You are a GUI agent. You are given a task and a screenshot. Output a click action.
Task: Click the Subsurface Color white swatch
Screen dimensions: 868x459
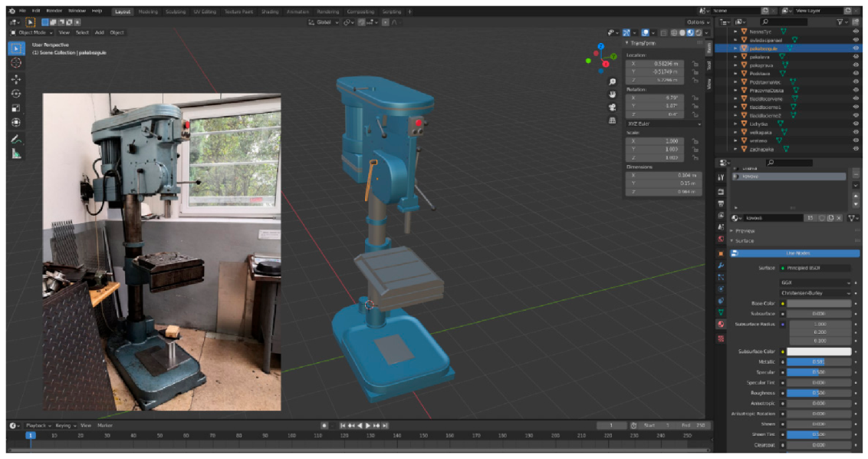(x=819, y=352)
